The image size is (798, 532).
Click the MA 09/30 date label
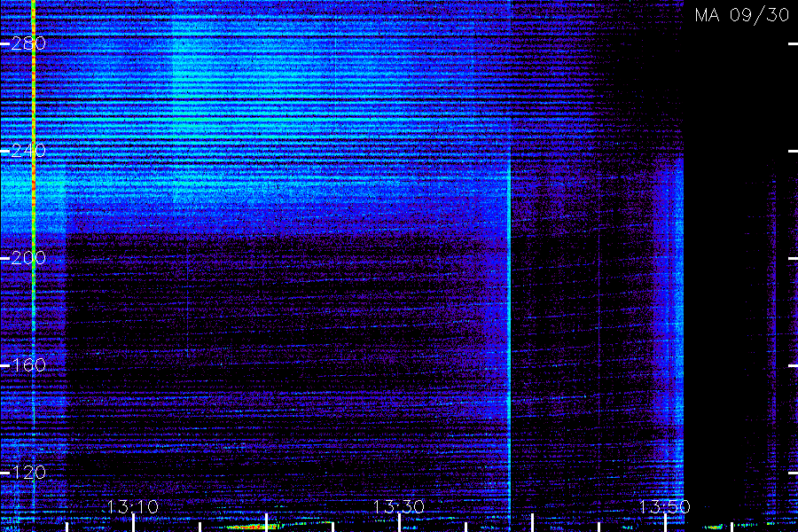742,15
